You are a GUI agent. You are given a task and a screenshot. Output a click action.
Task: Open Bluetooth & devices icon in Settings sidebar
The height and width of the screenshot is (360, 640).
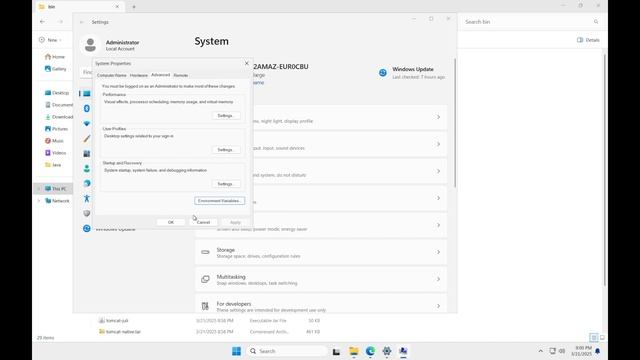(87, 108)
